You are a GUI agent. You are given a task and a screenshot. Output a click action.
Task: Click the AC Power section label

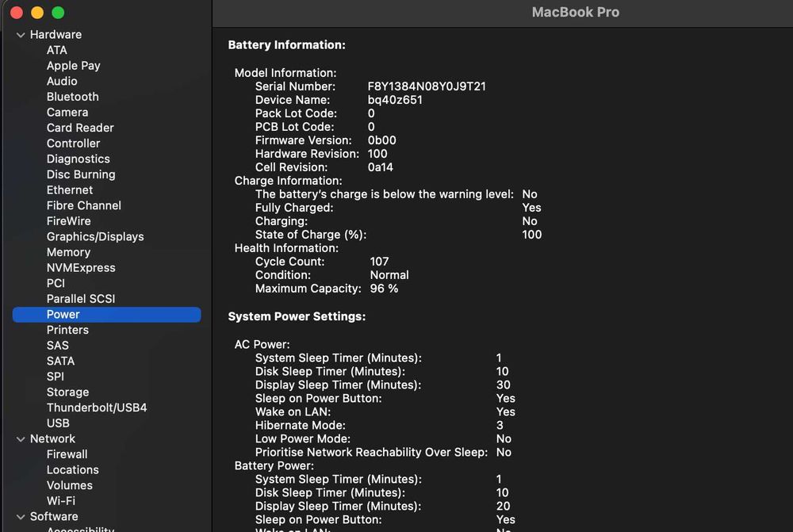pos(262,344)
